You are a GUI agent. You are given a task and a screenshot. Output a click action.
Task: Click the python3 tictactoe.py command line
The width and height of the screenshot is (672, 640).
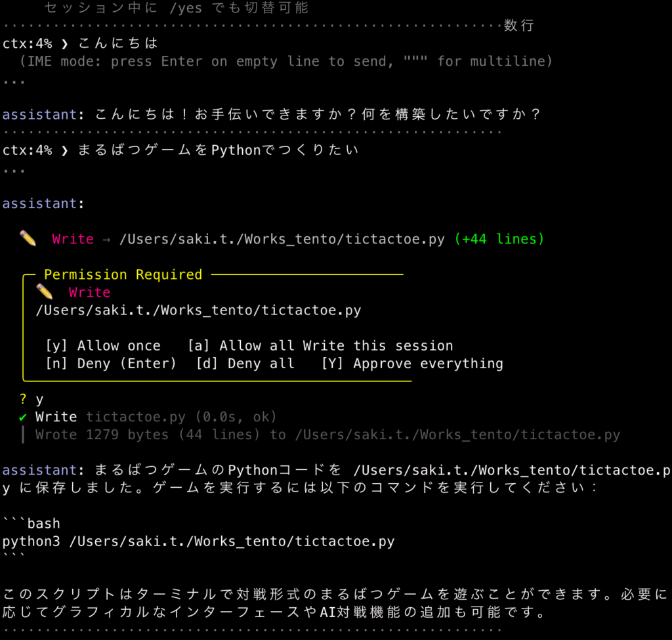(198, 542)
